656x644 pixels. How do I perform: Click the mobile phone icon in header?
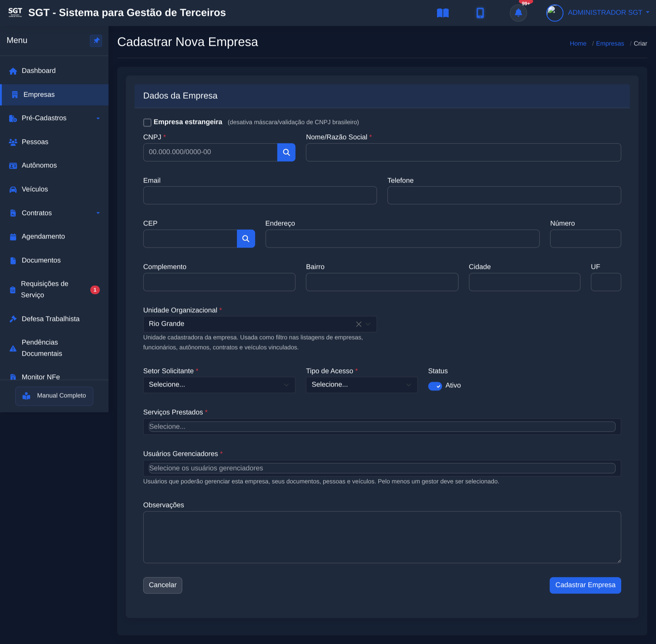click(x=480, y=13)
